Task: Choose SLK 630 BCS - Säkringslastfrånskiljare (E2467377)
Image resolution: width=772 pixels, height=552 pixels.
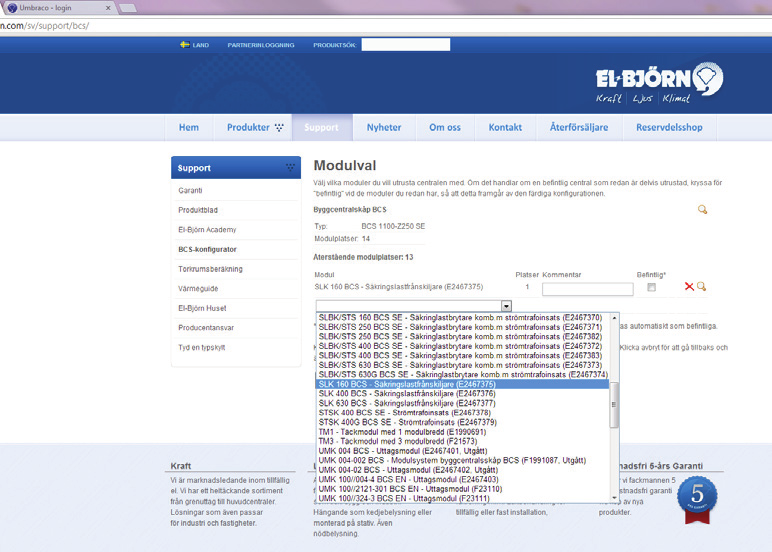Action: tap(462, 403)
